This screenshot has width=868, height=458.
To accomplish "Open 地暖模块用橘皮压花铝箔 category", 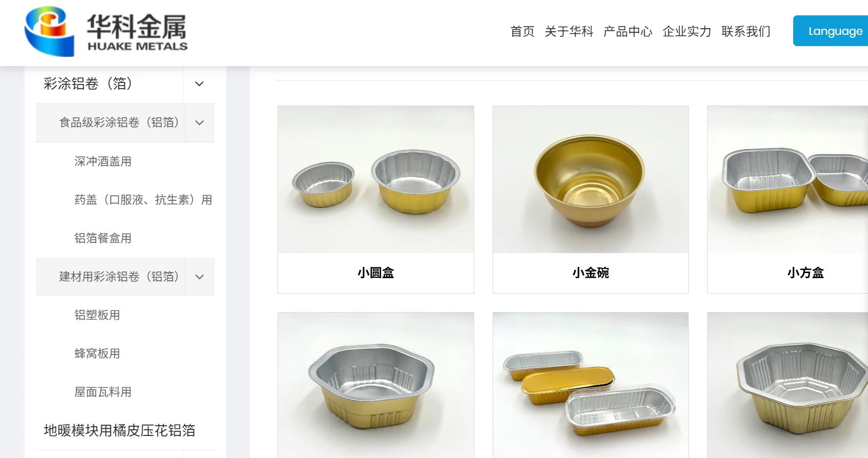I will pos(120,430).
